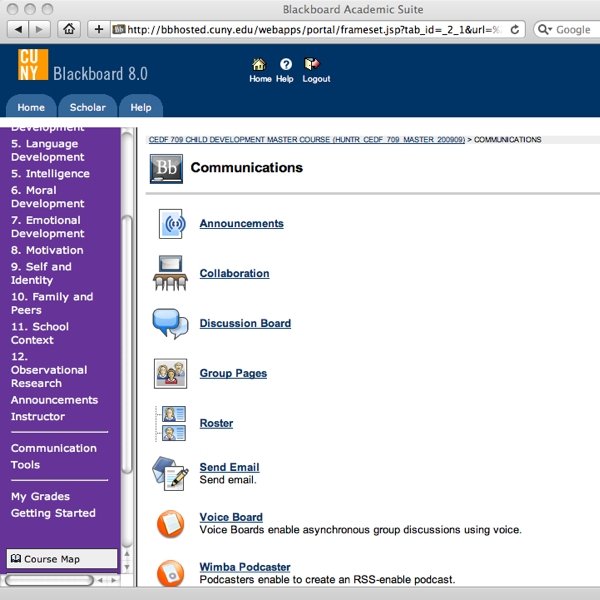Select 5. Intelligence in sidebar
This screenshot has width=600, height=600.
(50, 174)
